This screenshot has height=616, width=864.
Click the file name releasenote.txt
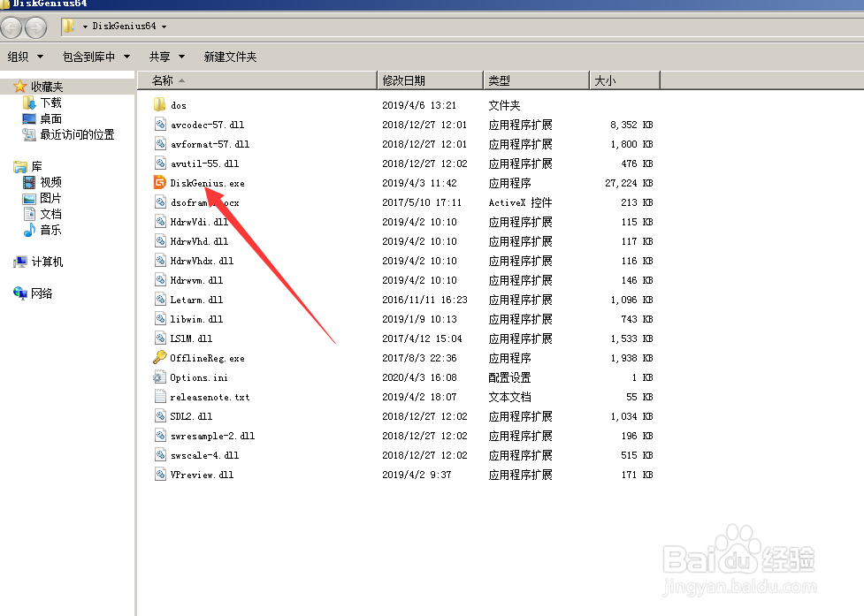pos(210,397)
